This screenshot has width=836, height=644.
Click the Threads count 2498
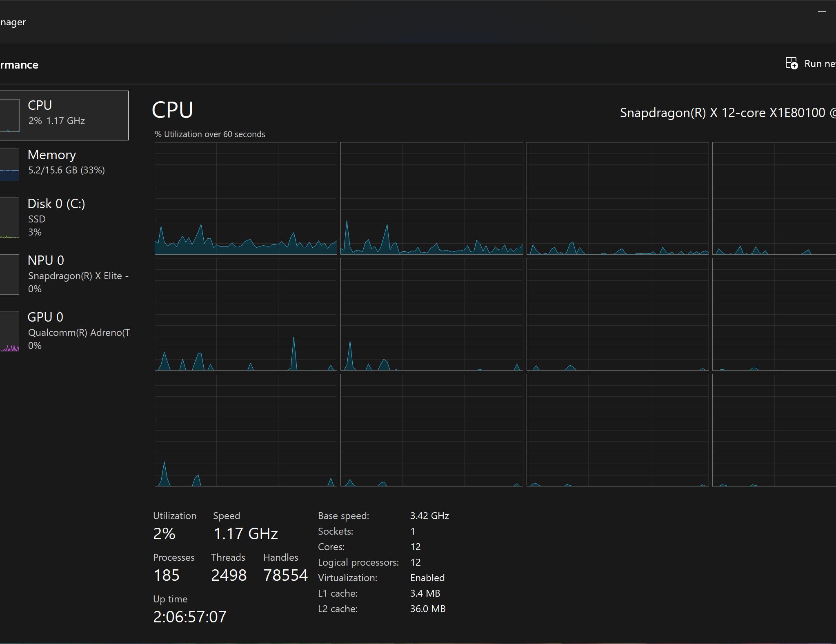(x=229, y=575)
